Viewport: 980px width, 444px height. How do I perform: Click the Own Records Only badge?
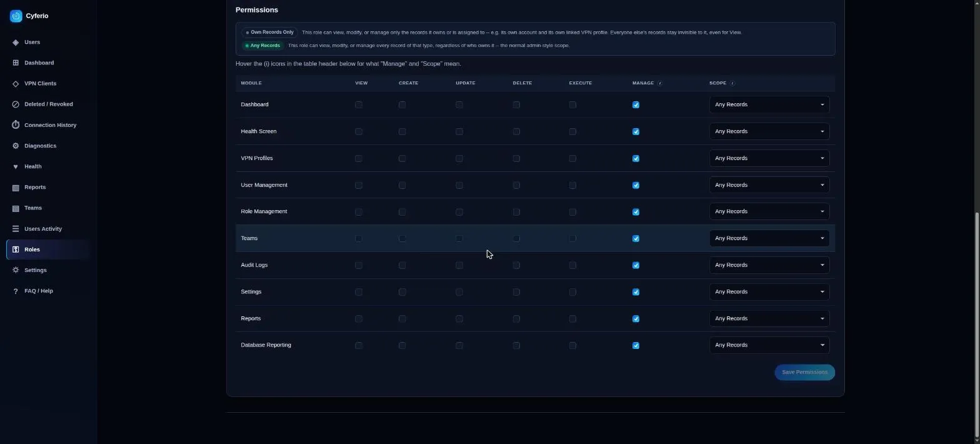(269, 33)
